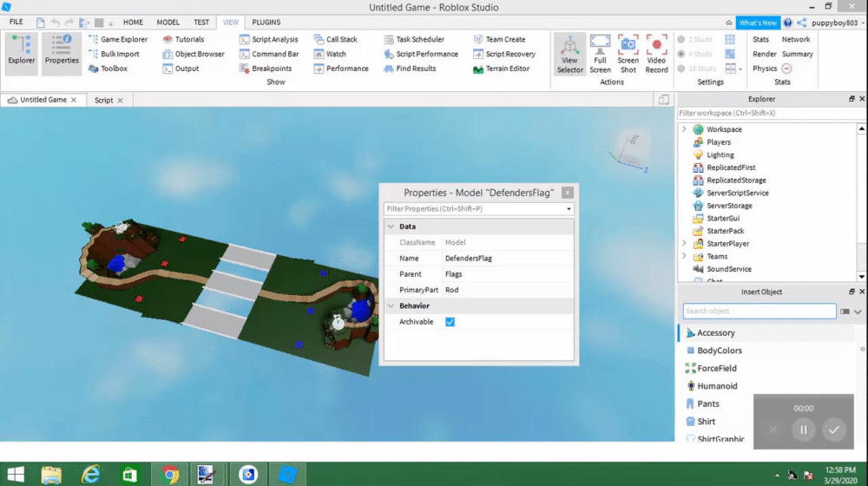
Task: Open the FILE menu
Action: pyautogui.click(x=16, y=23)
